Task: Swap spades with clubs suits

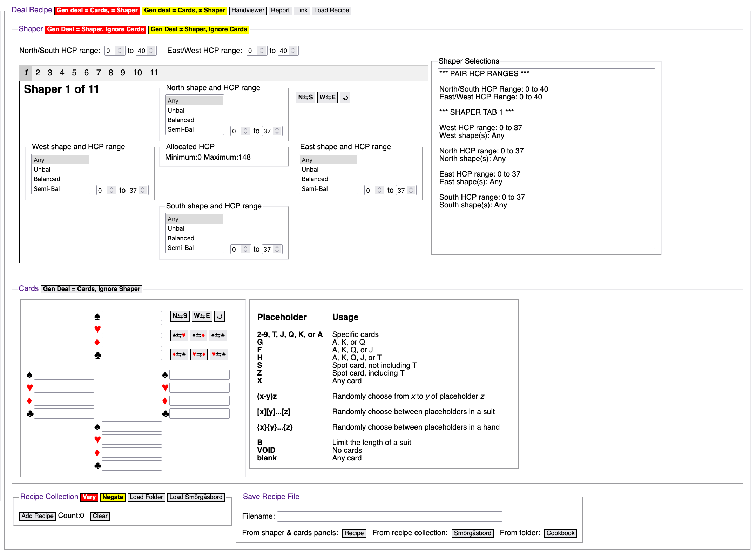Action: (218, 336)
